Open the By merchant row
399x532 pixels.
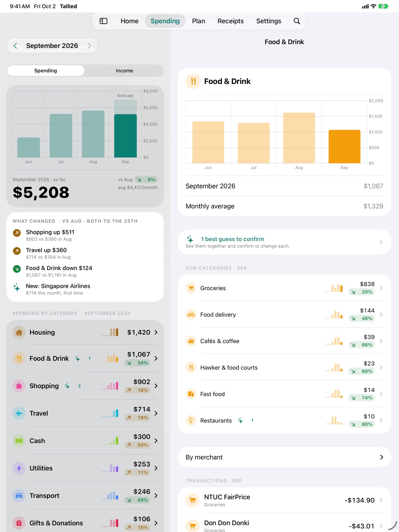(x=284, y=457)
